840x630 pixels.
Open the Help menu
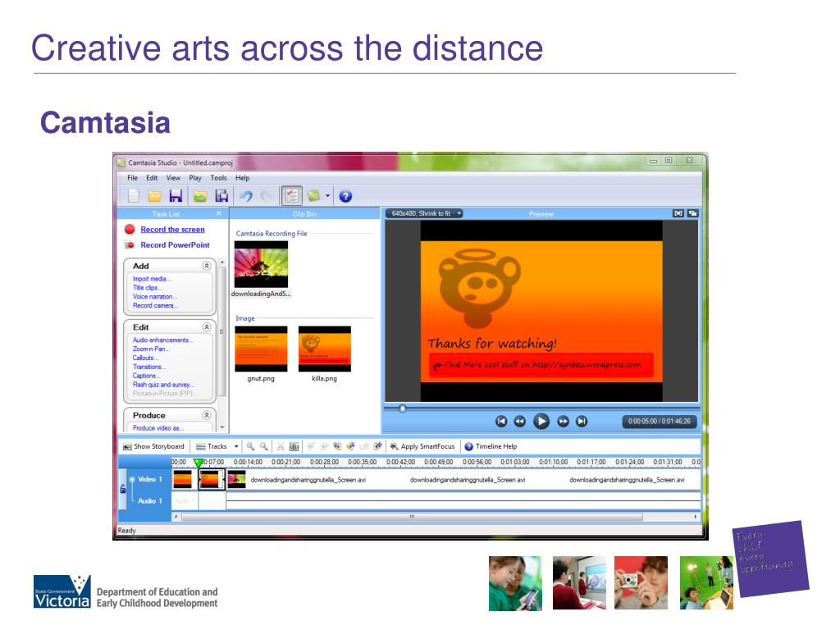243,178
